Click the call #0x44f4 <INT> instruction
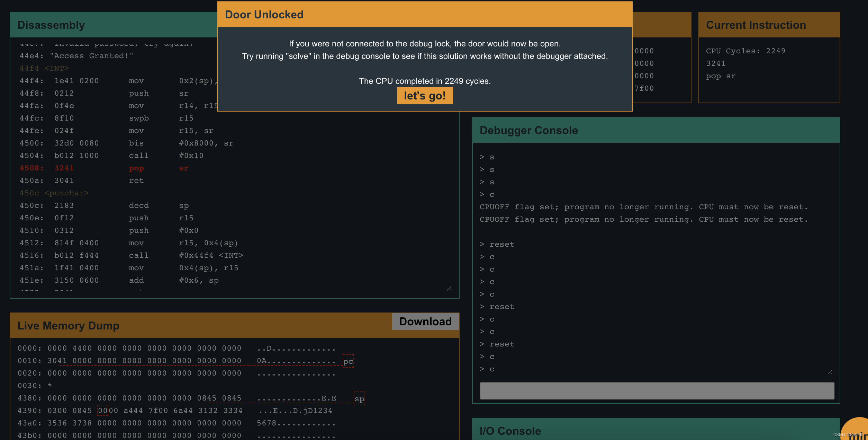 [x=132, y=255]
